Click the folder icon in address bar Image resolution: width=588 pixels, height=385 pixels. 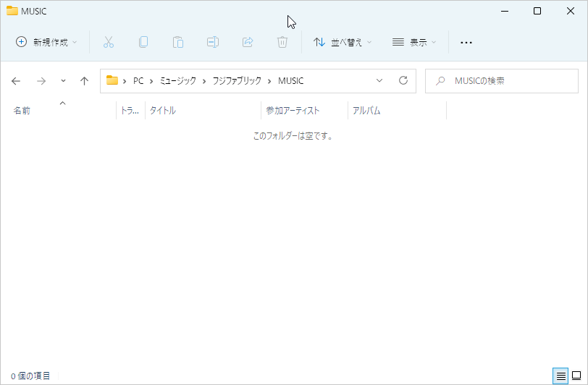[112, 80]
